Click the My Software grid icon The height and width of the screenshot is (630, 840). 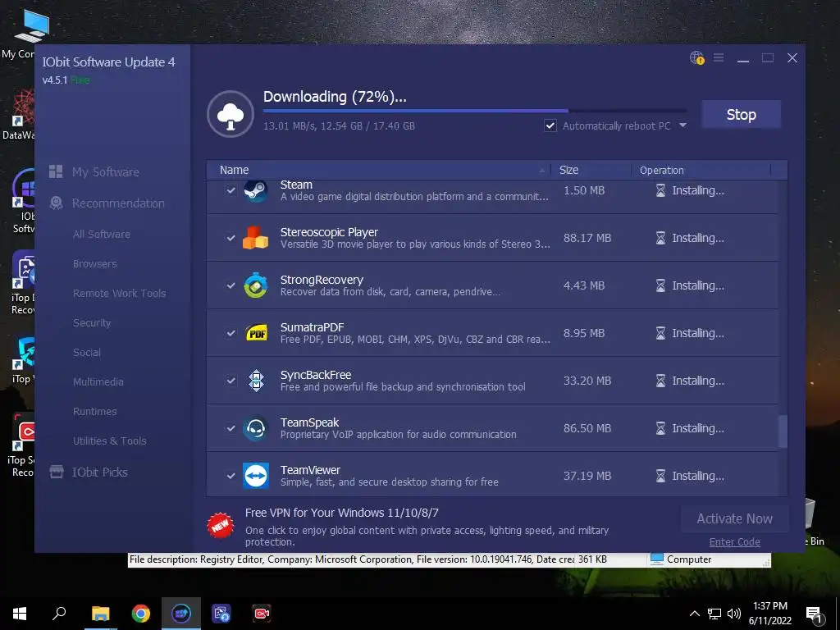(x=56, y=171)
